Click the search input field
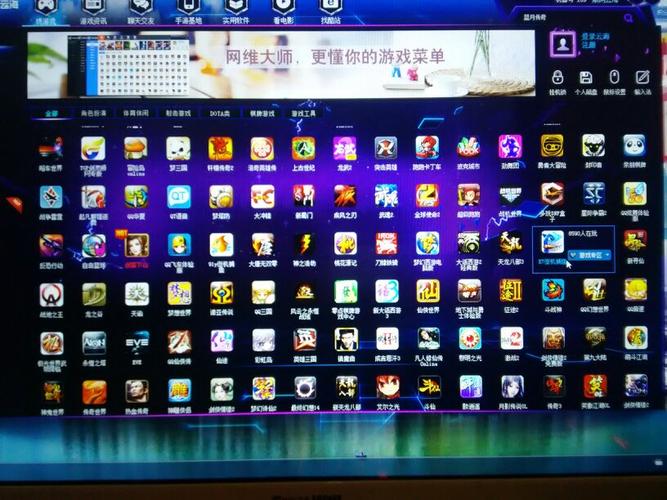Image resolution: width=667 pixels, height=500 pixels. [570, 18]
